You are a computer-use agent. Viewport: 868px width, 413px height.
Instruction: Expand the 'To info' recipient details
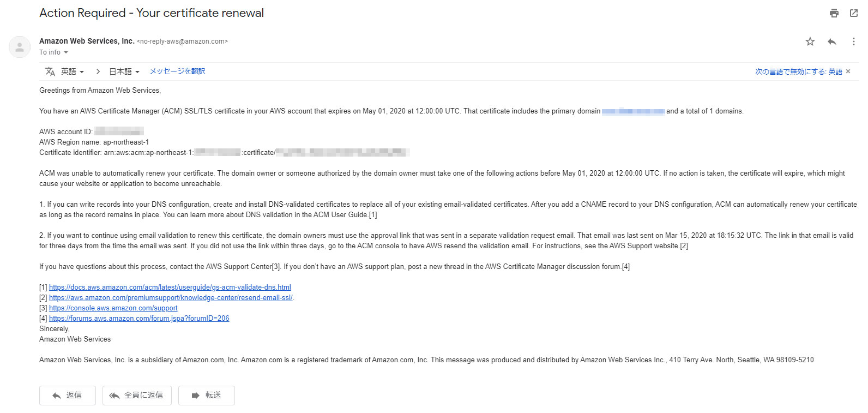[66, 52]
